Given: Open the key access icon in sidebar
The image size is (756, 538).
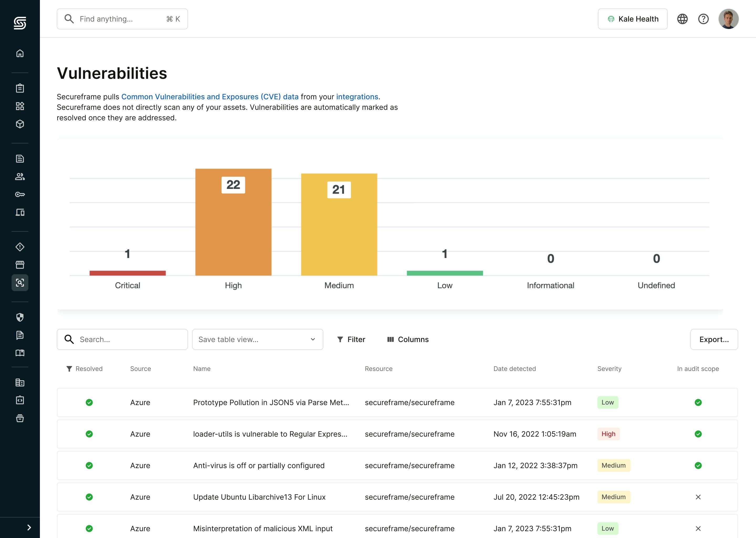Looking at the screenshot, I should pyautogui.click(x=20, y=194).
